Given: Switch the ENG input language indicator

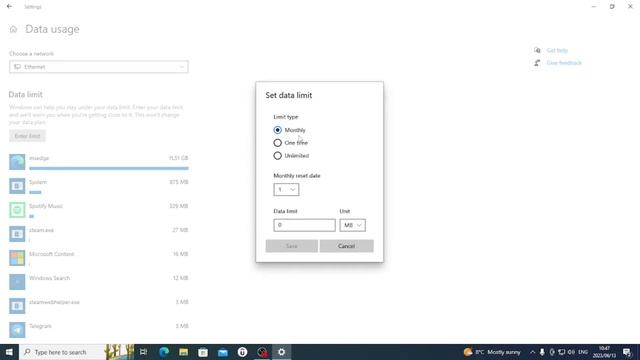Looking at the screenshot, I should click(x=584, y=352).
